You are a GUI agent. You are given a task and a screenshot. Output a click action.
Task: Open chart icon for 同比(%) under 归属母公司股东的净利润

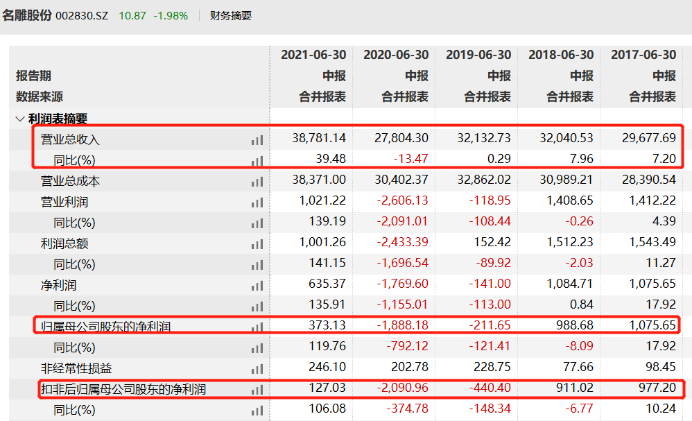[x=257, y=348]
